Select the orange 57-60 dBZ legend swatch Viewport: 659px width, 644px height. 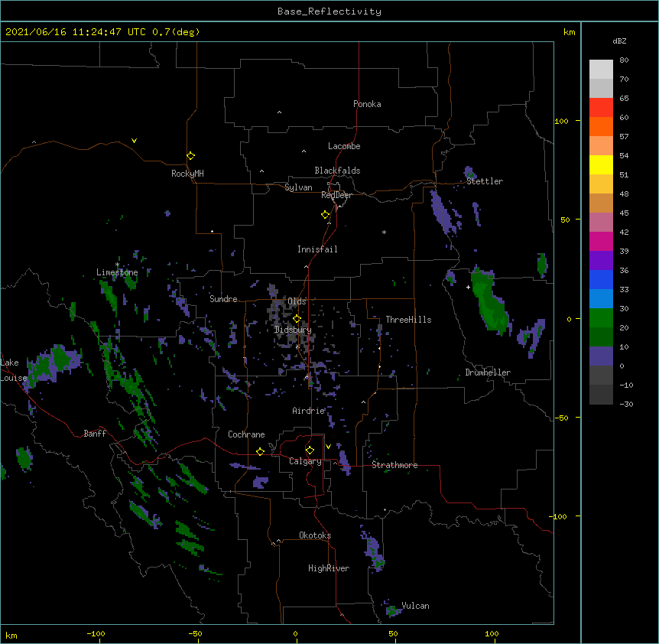601,126
